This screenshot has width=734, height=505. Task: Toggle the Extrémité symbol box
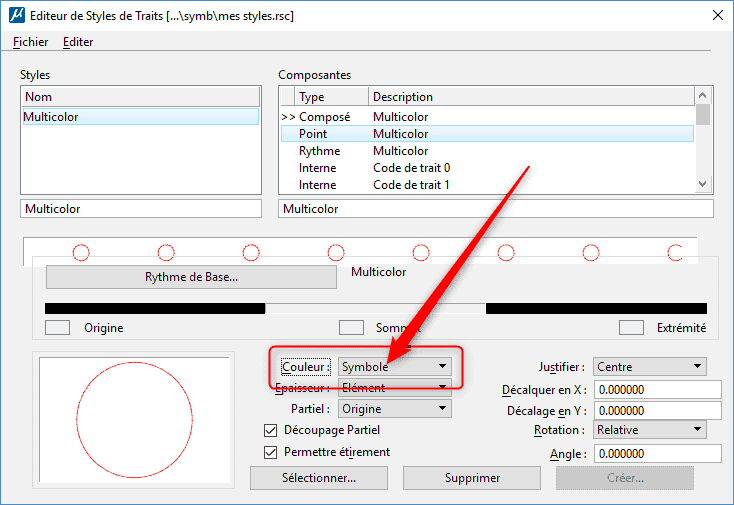click(631, 327)
